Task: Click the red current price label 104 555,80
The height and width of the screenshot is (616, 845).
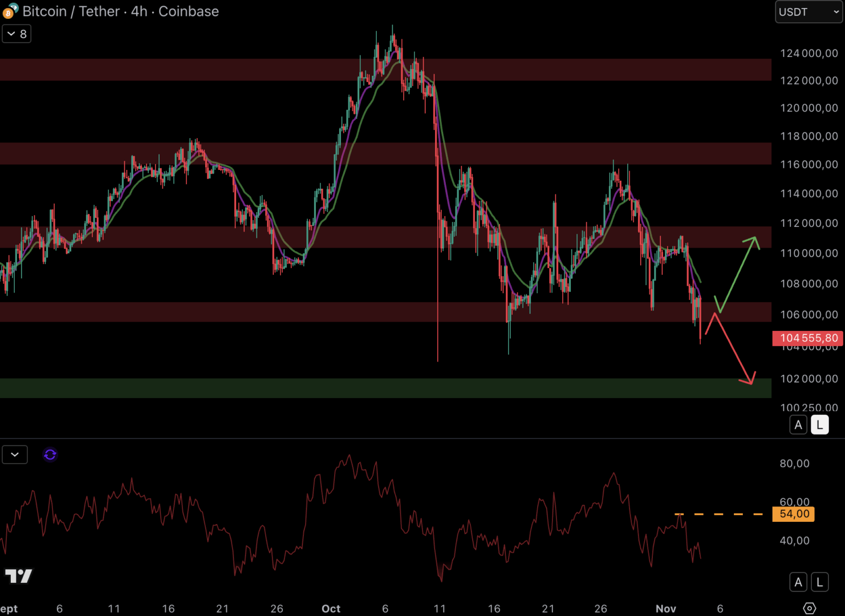Action: [807, 338]
